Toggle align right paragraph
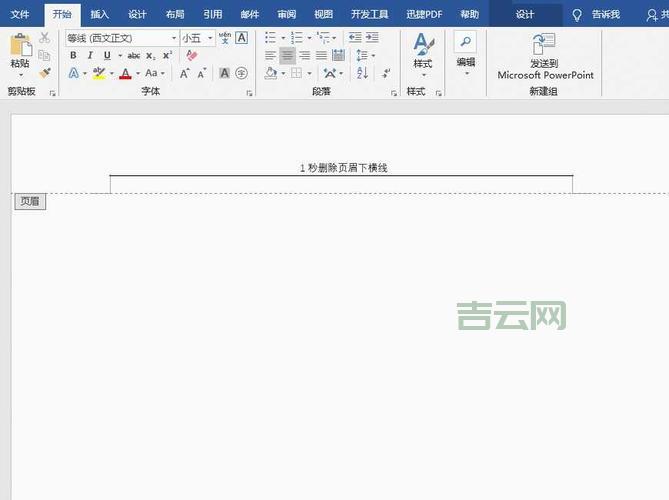The height and width of the screenshot is (500, 669). point(305,55)
